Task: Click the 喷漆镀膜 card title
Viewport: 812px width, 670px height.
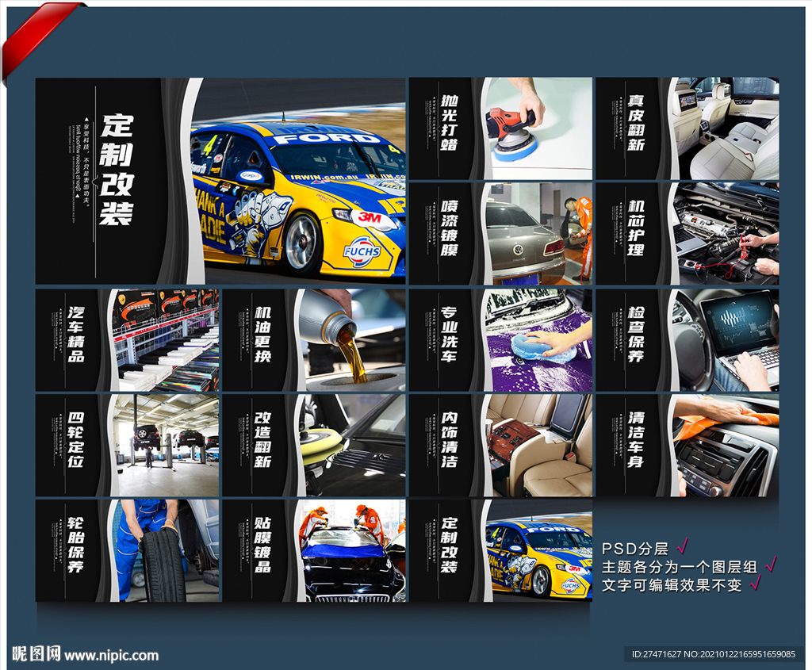Action: tap(449, 228)
